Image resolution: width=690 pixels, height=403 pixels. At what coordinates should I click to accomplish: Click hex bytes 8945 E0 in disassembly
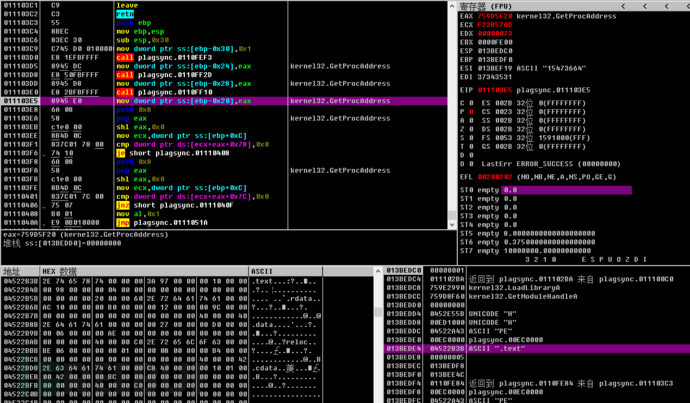pyautogui.click(x=66, y=101)
